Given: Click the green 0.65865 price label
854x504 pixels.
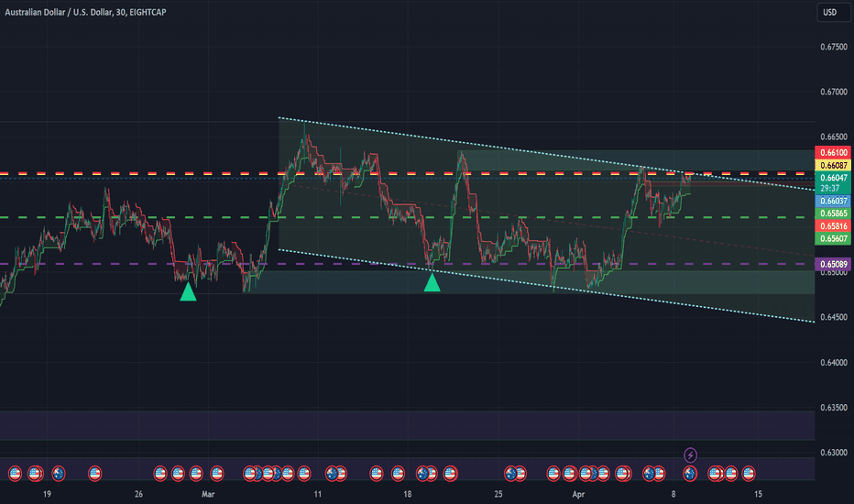Looking at the screenshot, I should click(x=833, y=213).
